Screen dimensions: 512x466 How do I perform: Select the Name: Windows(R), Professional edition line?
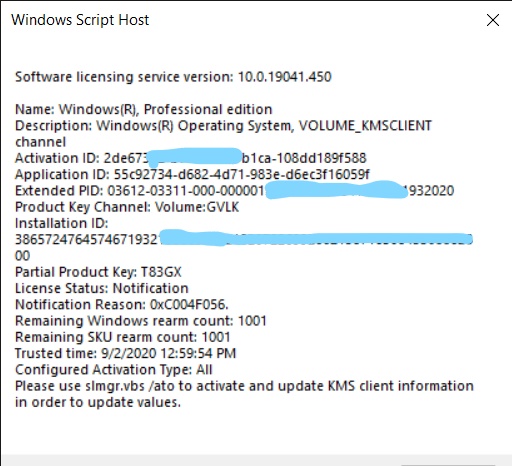(x=144, y=110)
